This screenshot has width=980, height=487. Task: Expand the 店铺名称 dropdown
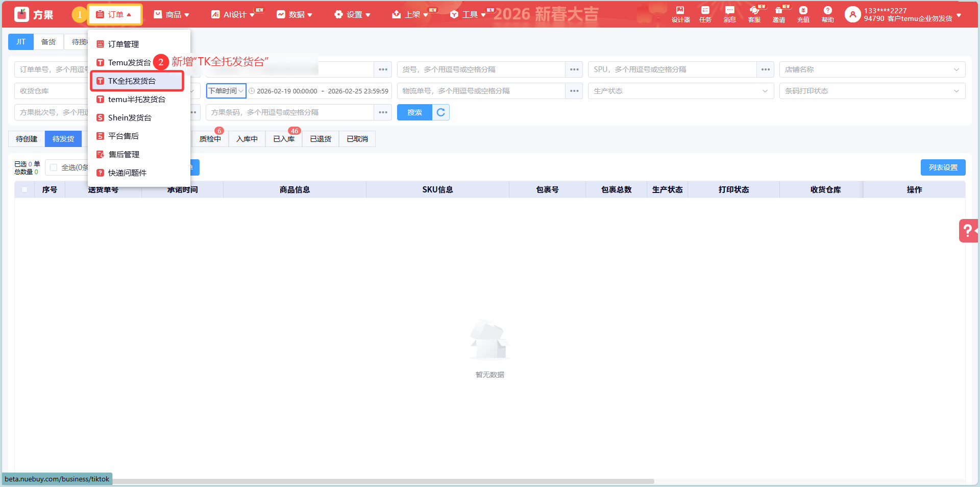(872, 69)
